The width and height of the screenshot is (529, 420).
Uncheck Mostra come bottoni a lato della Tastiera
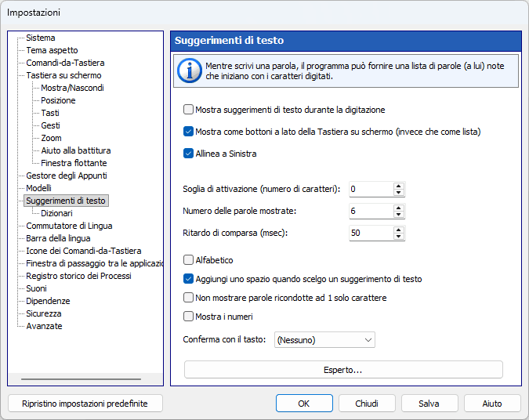(188, 132)
